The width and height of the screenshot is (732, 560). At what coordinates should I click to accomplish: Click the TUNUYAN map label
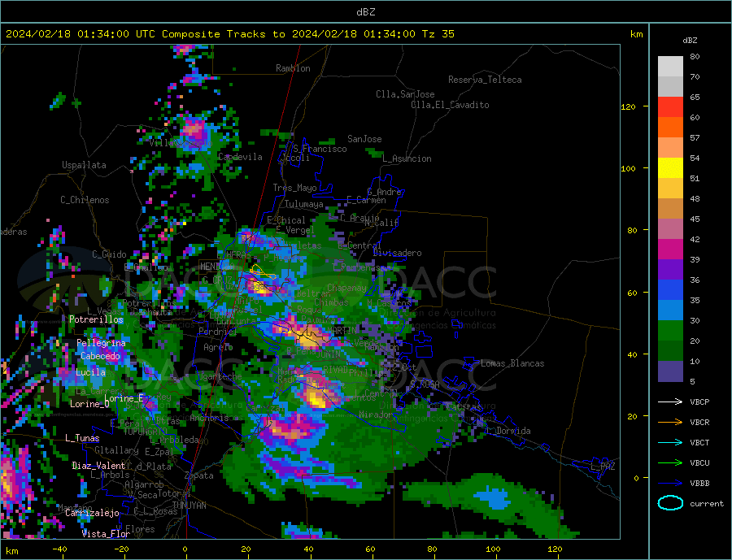click(189, 506)
